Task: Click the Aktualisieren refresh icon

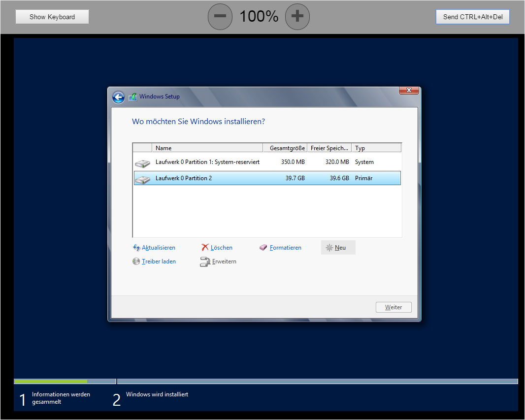Action: pyautogui.click(x=136, y=248)
